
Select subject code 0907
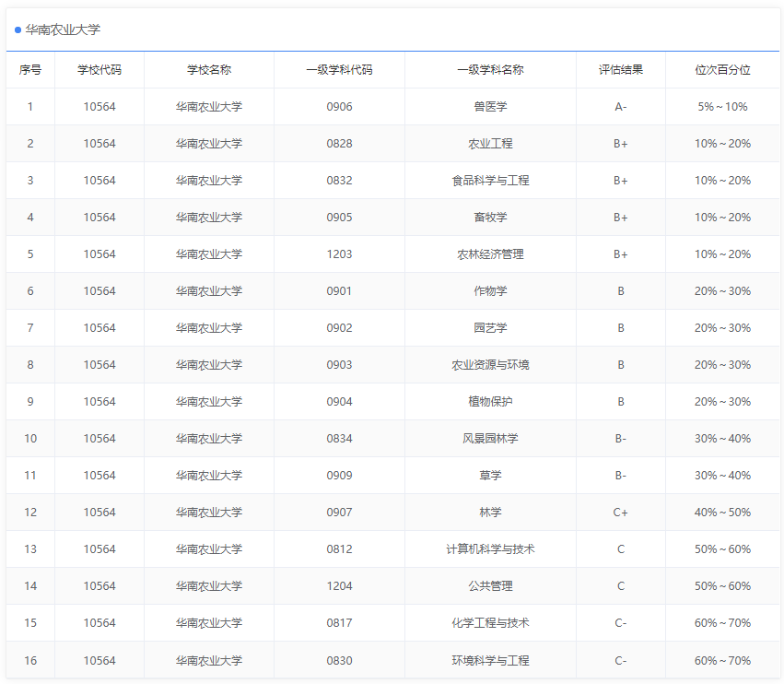(x=340, y=513)
